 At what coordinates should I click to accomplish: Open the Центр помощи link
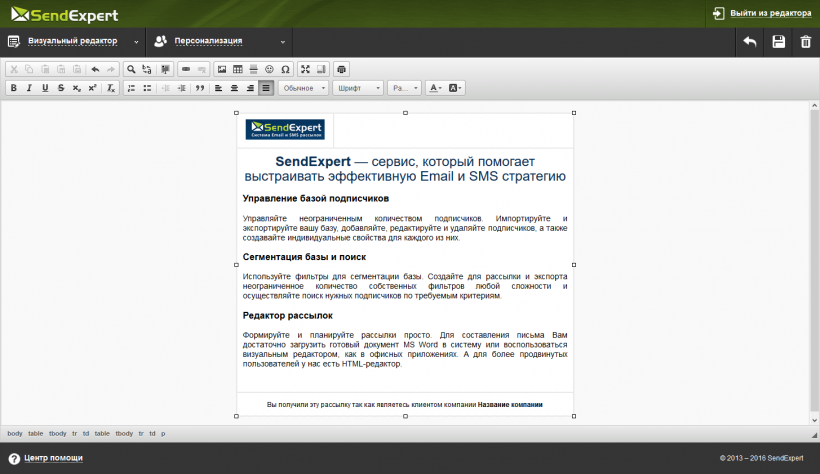pyautogui.click(x=53, y=458)
